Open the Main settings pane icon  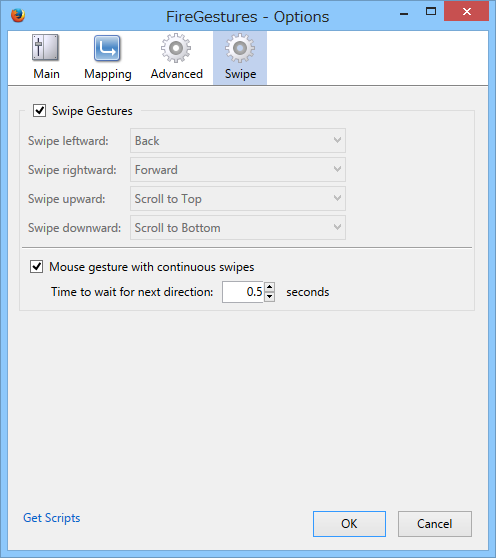(x=46, y=47)
